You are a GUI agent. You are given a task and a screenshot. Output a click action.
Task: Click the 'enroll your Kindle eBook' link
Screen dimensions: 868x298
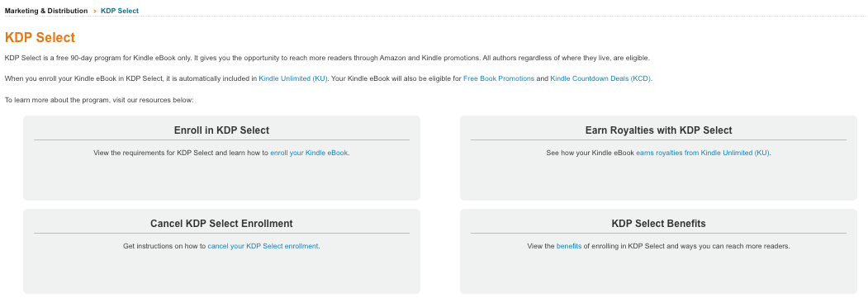309,153
